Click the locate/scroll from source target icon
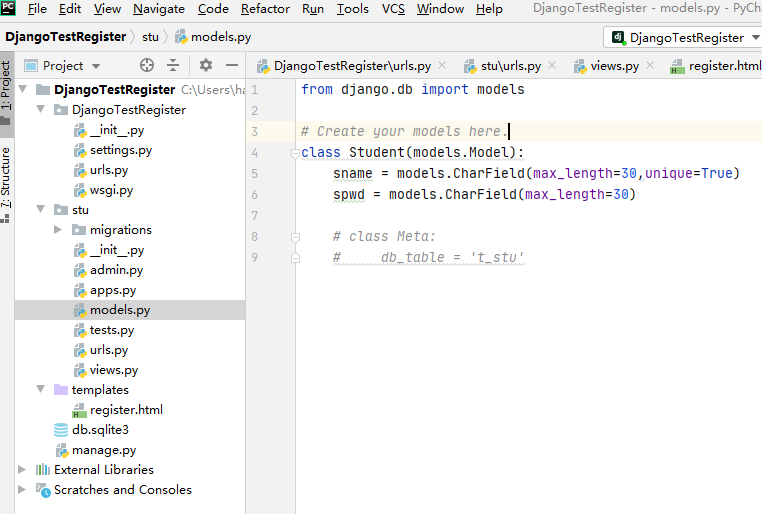 click(x=147, y=66)
